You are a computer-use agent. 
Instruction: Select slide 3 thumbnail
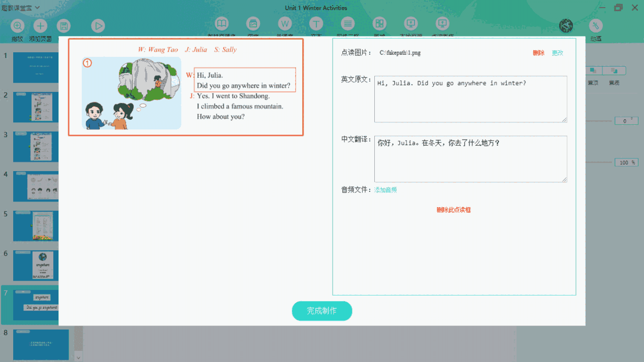36,147
